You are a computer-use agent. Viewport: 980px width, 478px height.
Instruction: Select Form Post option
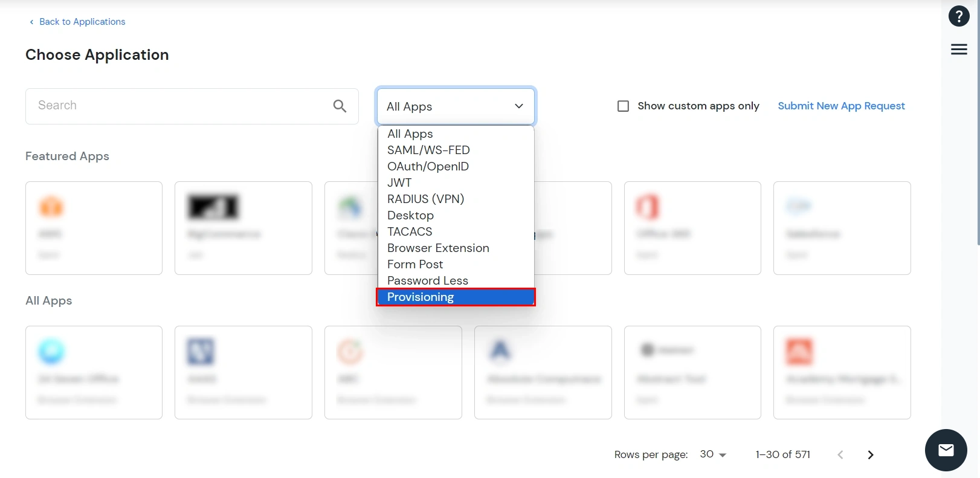click(456, 264)
